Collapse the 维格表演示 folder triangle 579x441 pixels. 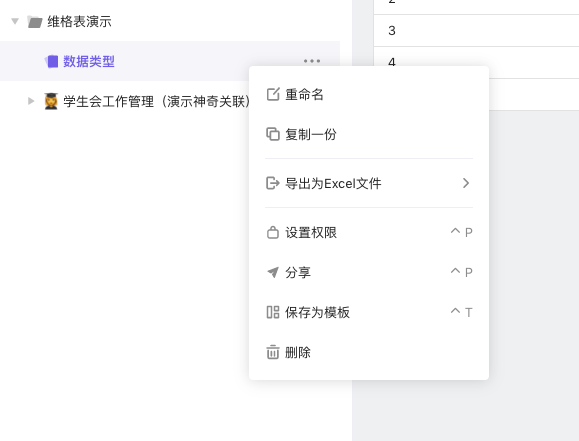point(15,21)
